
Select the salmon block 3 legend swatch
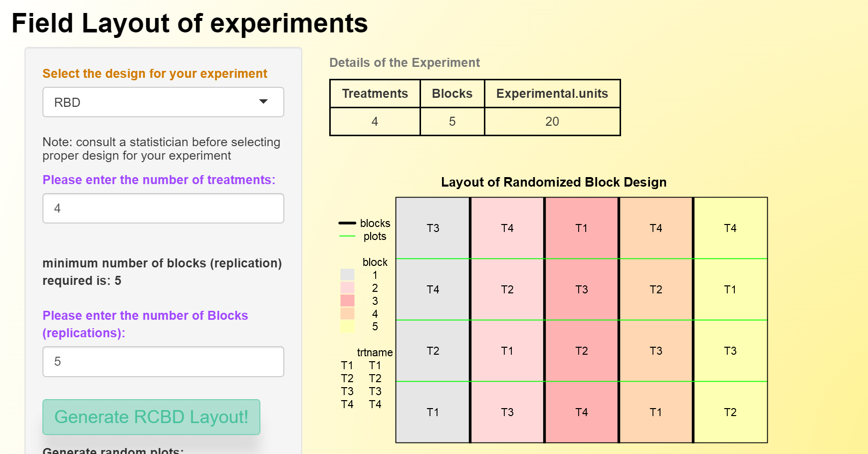347,301
